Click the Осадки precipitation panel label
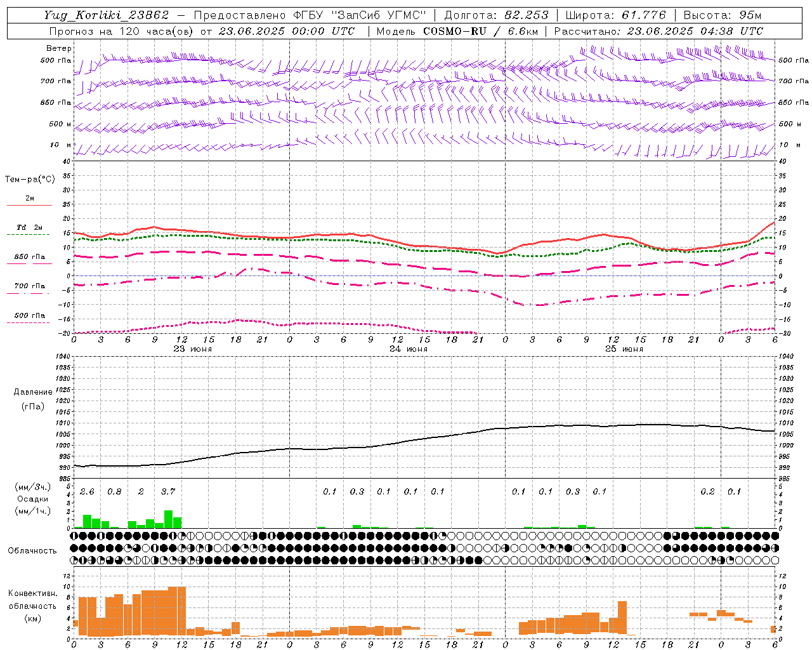Viewport: 812px width, 650px height. point(33,499)
